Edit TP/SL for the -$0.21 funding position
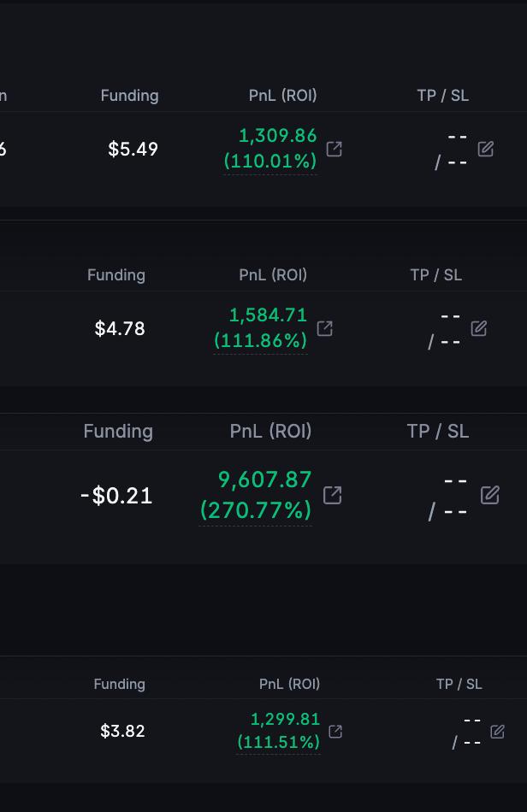Viewport: 527px width, 812px height. (490, 495)
